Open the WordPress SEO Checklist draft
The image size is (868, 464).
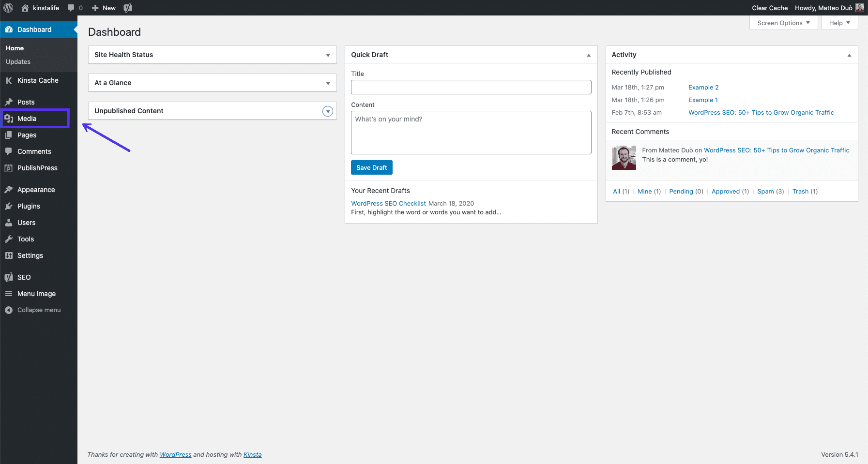point(388,203)
